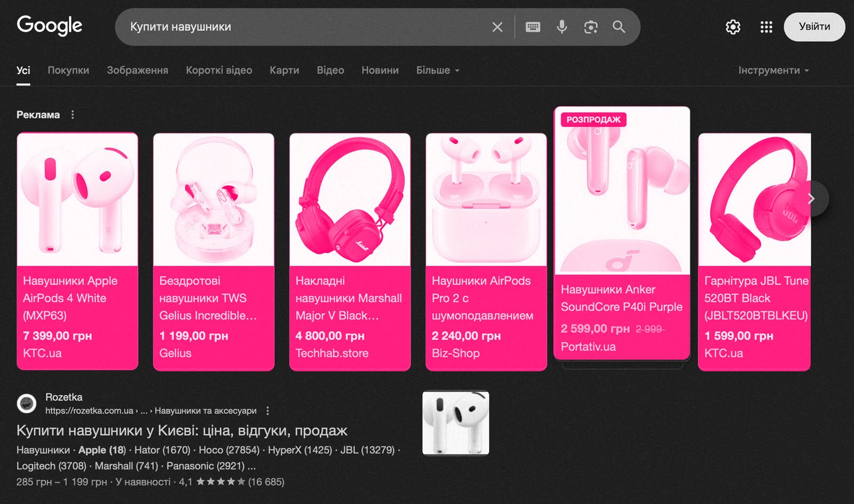This screenshot has height=504, width=854.
Task: Click the Гарнітура JBL Tune 520BT Black title
Action: (x=756, y=298)
